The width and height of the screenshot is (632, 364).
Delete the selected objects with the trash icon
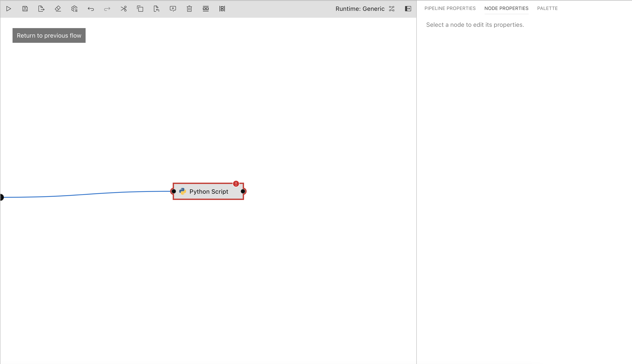coord(189,9)
